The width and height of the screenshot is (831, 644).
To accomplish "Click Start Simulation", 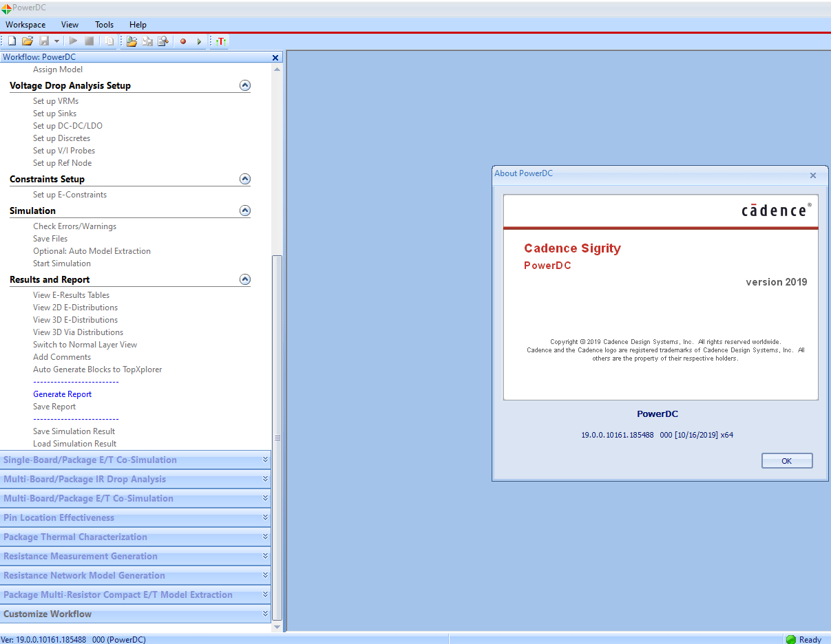I will (x=62, y=264).
